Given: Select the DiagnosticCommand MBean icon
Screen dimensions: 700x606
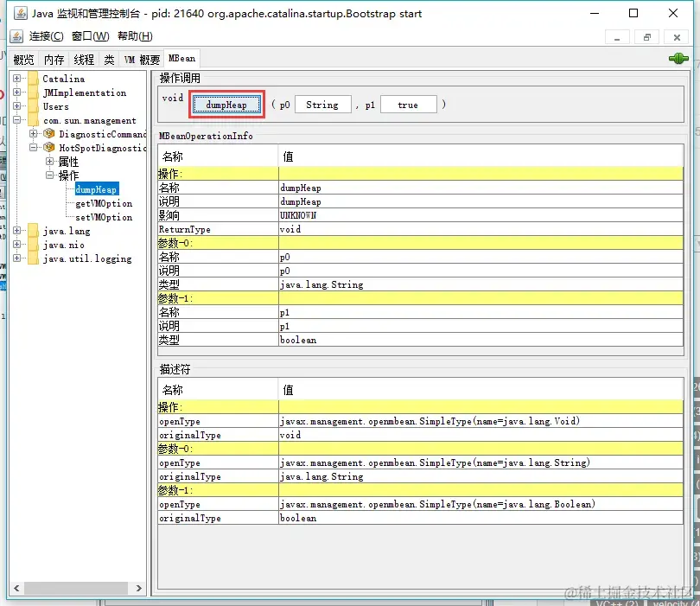Looking at the screenshot, I should click(48, 133).
